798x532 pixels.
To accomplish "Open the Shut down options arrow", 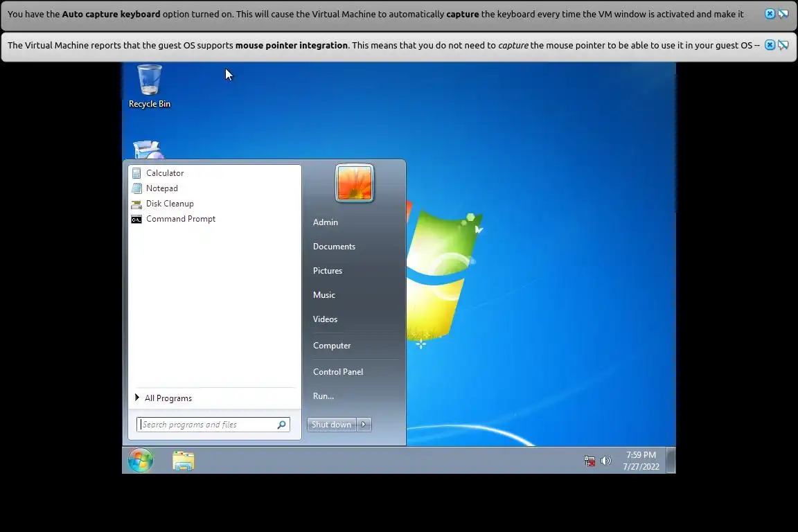I will 364,425.
